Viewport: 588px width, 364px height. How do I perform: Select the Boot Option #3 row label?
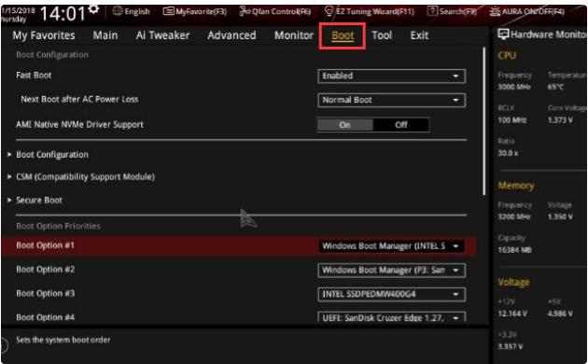pos(45,293)
